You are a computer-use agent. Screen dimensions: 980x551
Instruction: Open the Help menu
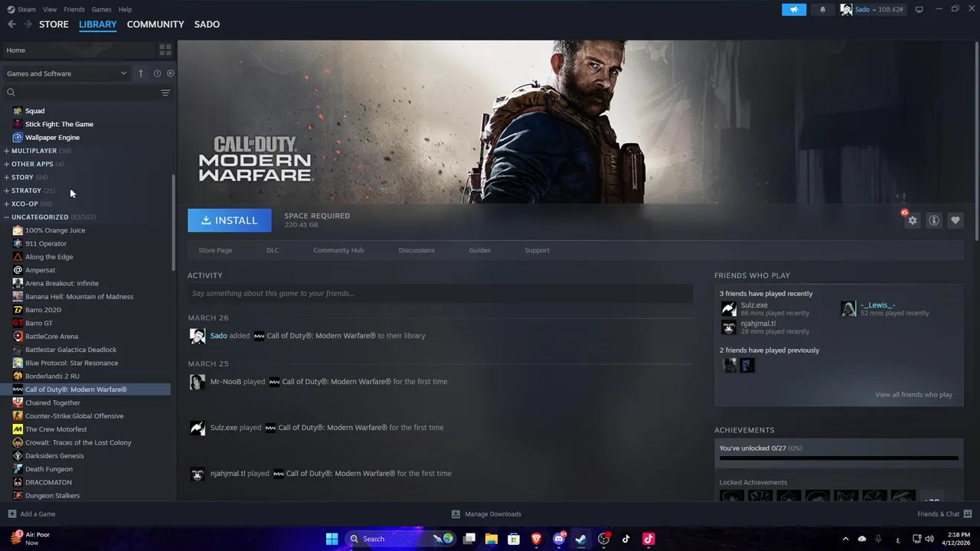pyautogui.click(x=125, y=9)
